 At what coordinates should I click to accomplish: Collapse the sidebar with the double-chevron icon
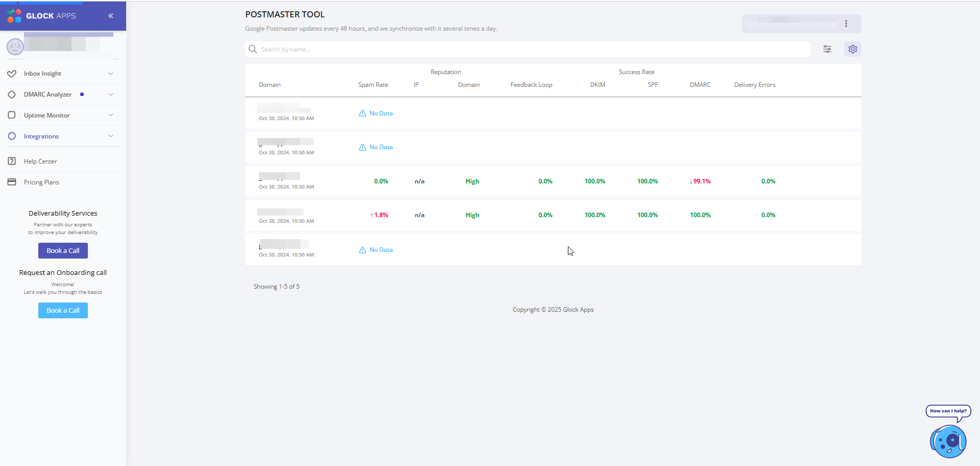(x=111, y=16)
